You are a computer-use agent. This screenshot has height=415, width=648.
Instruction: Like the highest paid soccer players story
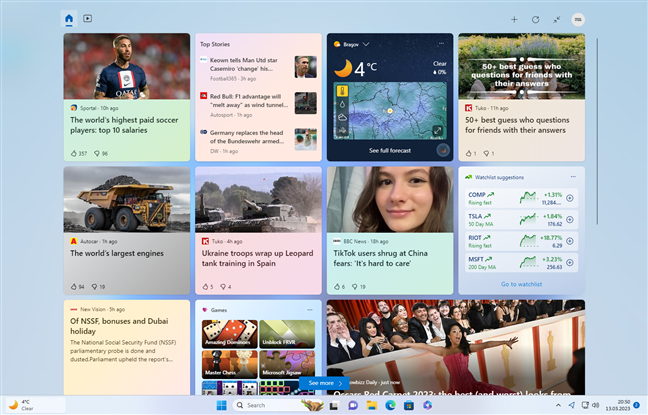[79, 153]
